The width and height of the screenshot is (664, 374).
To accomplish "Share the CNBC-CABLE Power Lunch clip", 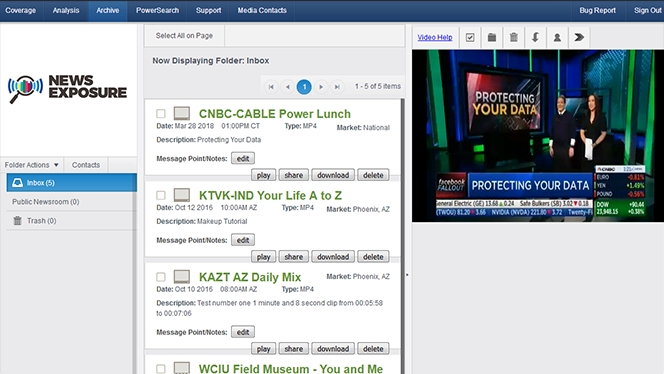I will click(293, 175).
